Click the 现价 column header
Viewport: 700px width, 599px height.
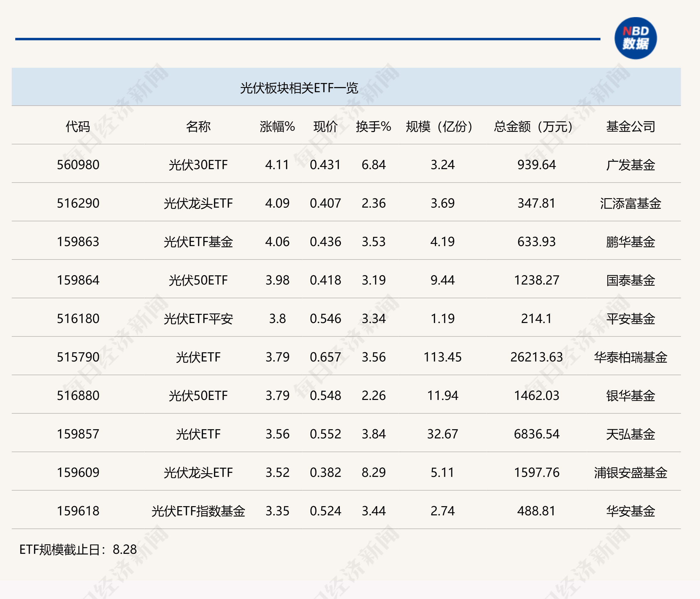(x=325, y=127)
